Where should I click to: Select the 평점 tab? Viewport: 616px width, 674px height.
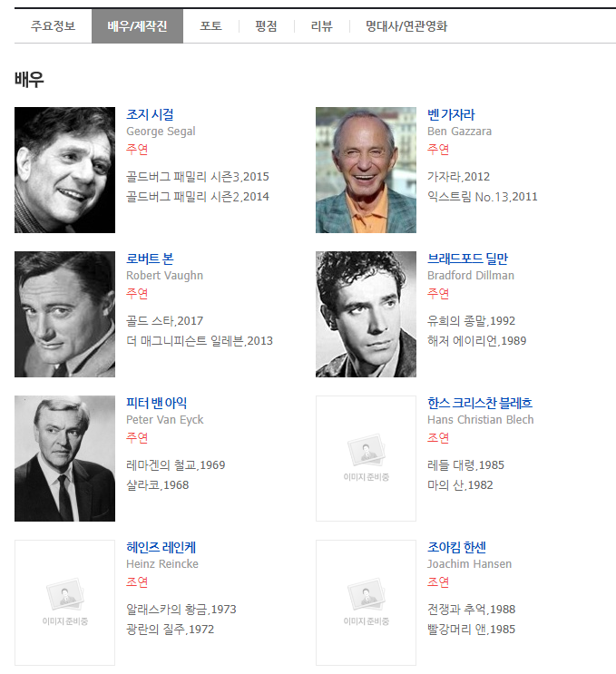coord(266,26)
